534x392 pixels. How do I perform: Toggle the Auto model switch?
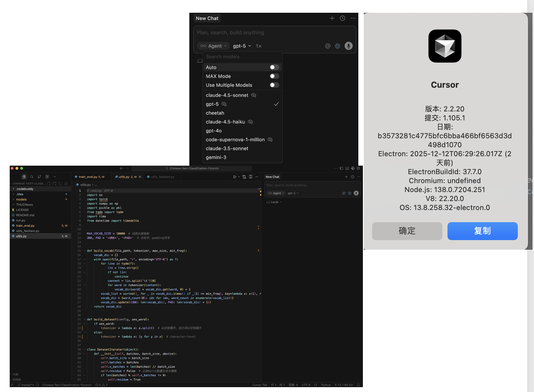tap(274, 67)
